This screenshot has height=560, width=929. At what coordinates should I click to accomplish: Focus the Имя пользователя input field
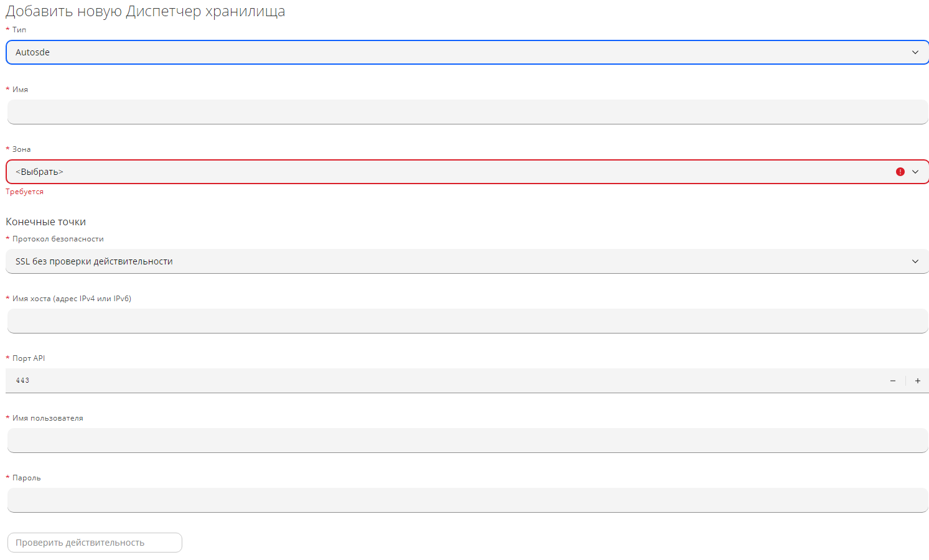pyautogui.click(x=467, y=441)
